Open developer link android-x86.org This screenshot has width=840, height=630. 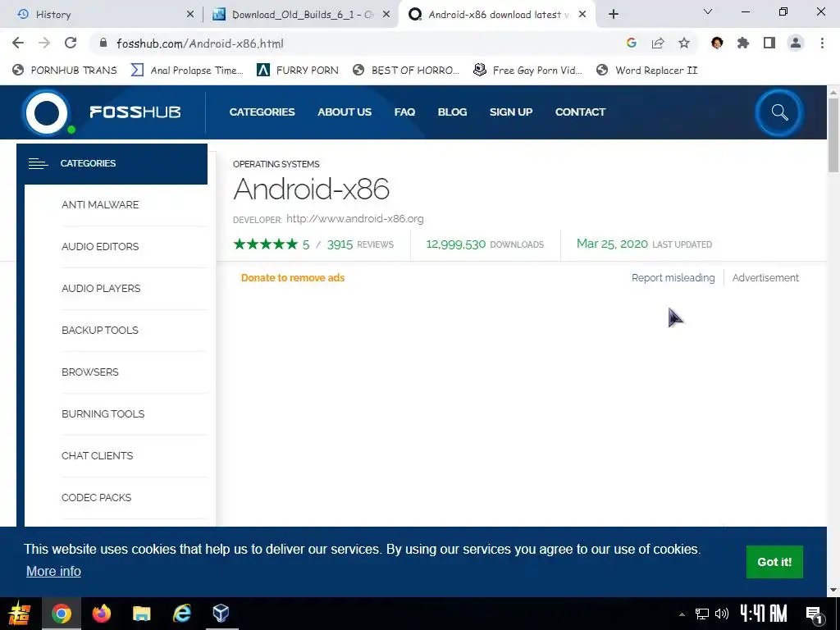point(354,218)
